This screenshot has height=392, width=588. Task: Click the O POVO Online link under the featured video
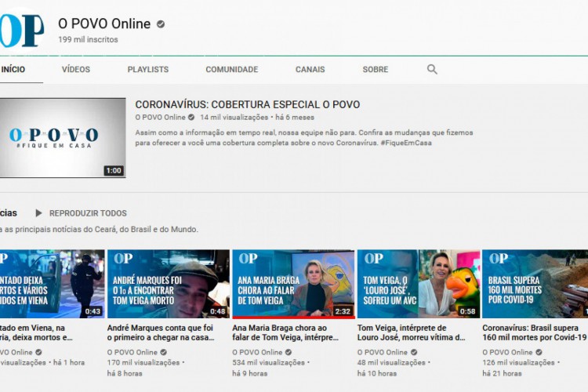coord(160,117)
